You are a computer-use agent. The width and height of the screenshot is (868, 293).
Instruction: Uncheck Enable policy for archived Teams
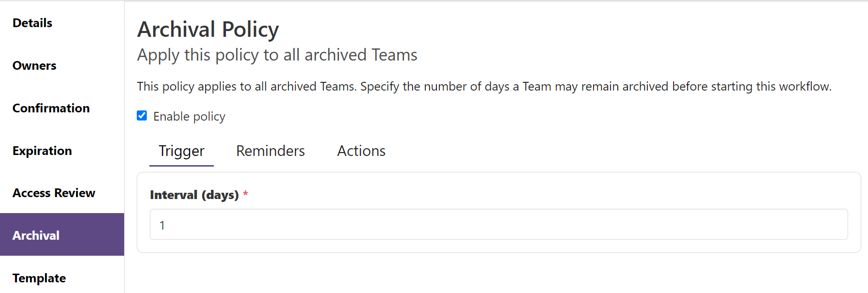[142, 115]
